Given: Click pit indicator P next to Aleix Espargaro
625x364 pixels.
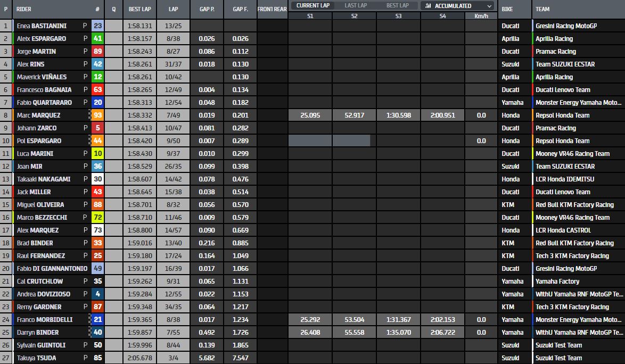Looking at the screenshot, I should 85,39.
